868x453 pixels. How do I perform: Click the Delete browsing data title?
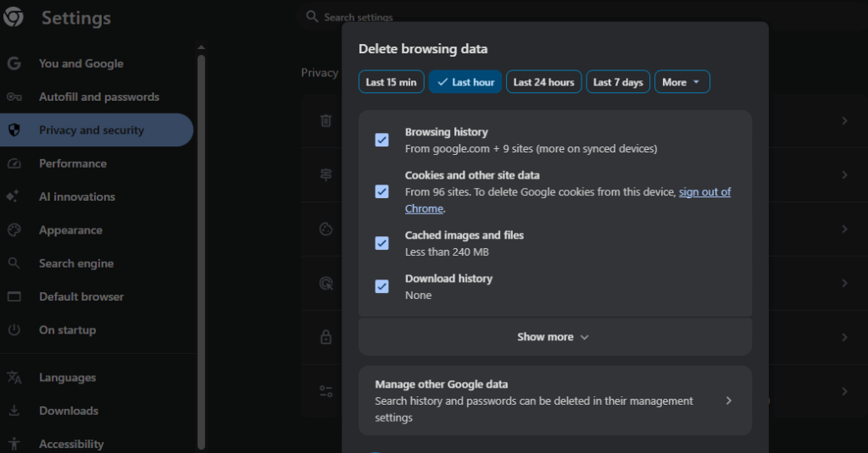point(423,48)
